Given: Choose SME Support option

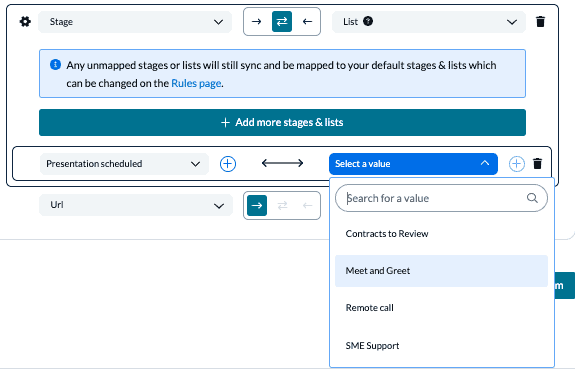Looking at the screenshot, I should pyautogui.click(x=442, y=346).
